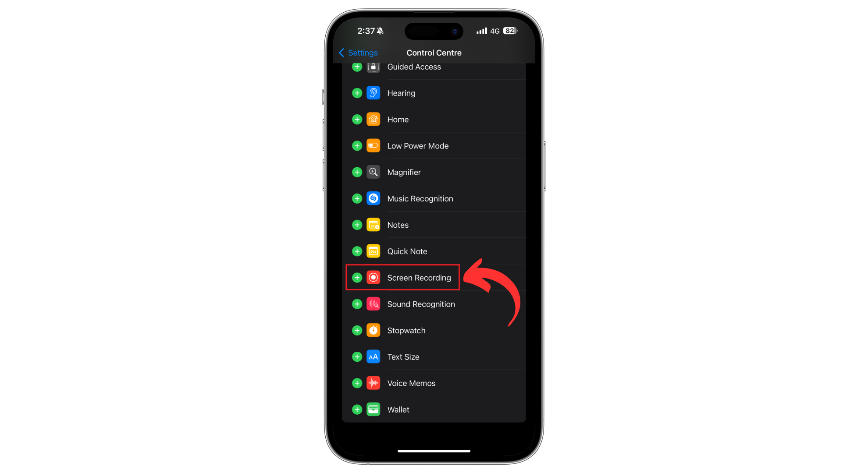This screenshot has height=473, width=868.
Task: Click the Low Power Mode icon
Action: pos(373,146)
